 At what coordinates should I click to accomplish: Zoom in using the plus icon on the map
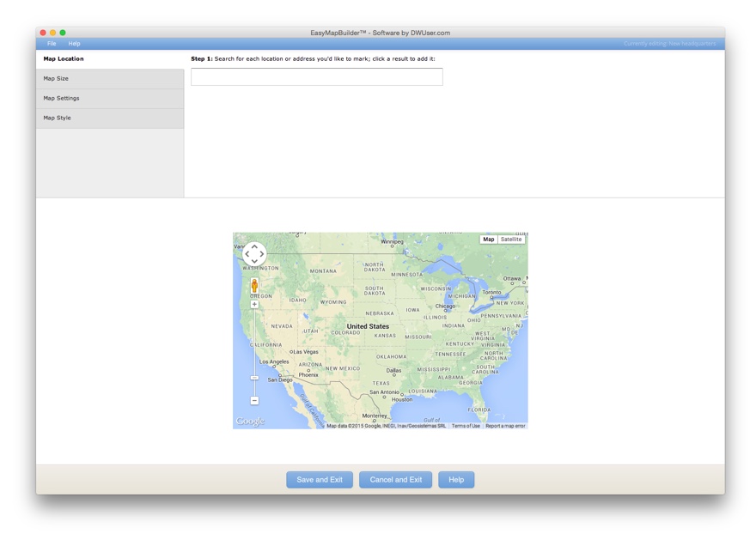pyautogui.click(x=254, y=304)
